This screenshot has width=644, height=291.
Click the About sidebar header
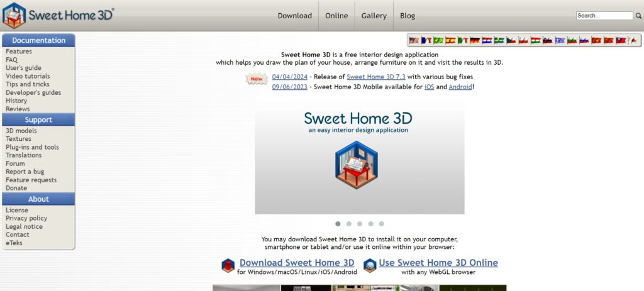coord(38,199)
